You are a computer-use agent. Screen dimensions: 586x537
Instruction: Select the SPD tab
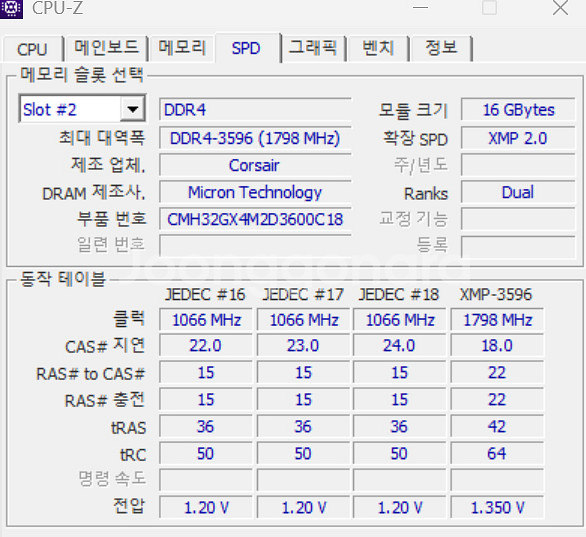(246, 48)
